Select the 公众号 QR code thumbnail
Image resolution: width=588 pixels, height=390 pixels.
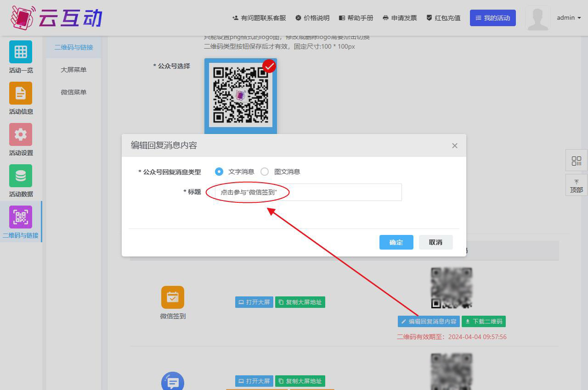(x=241, y=95)
